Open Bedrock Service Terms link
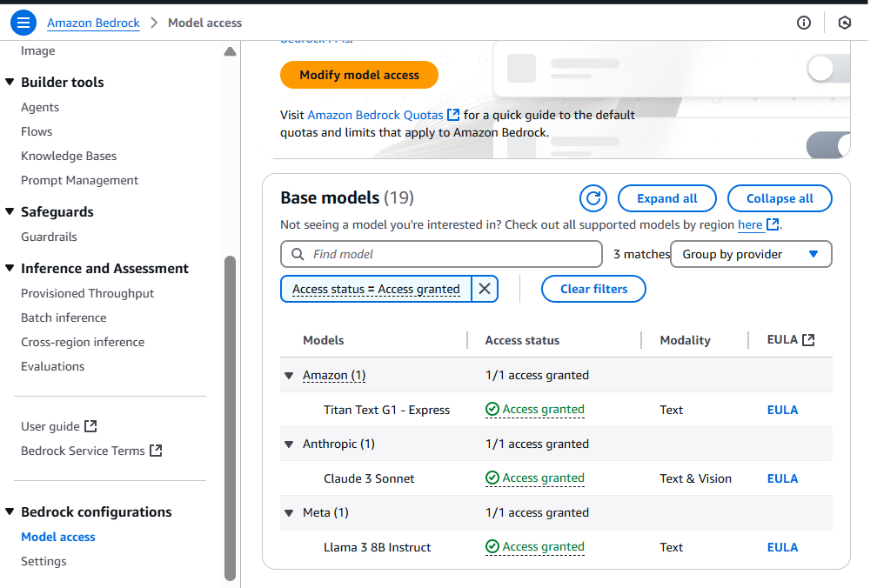877x588 pixels. [83, 451]
